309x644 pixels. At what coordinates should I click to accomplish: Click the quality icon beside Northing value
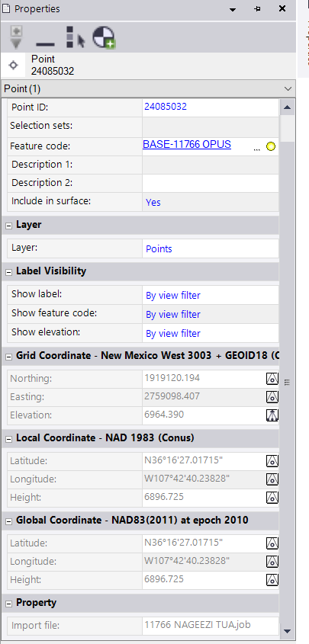pos(272,379)
